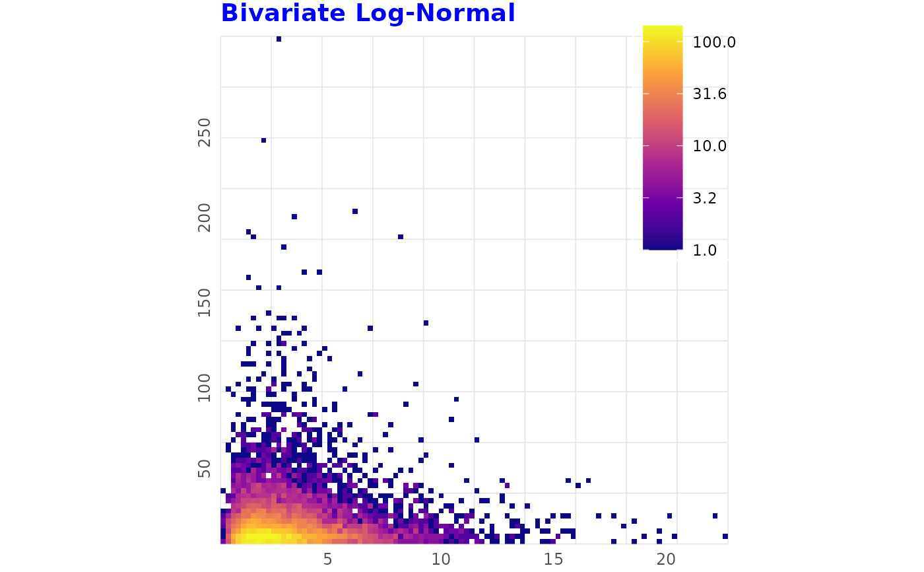Click x-axis tick label 15
This screenshot has width=924, height=572.
554,559
